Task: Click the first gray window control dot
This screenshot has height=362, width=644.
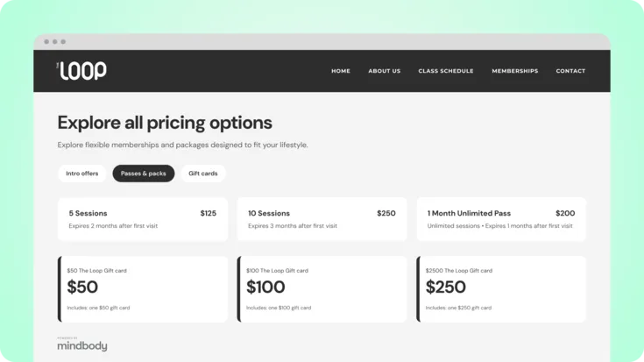Action: click(x=46, y=41)
